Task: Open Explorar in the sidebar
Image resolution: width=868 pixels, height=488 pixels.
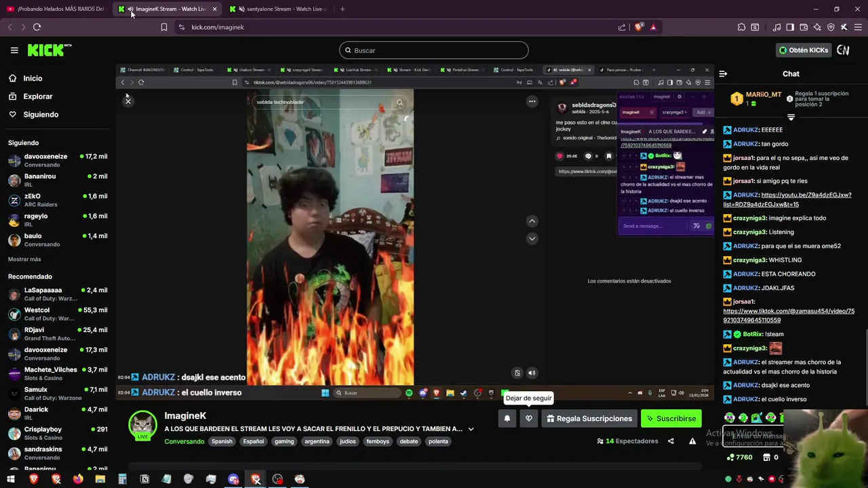Action: 37,96
